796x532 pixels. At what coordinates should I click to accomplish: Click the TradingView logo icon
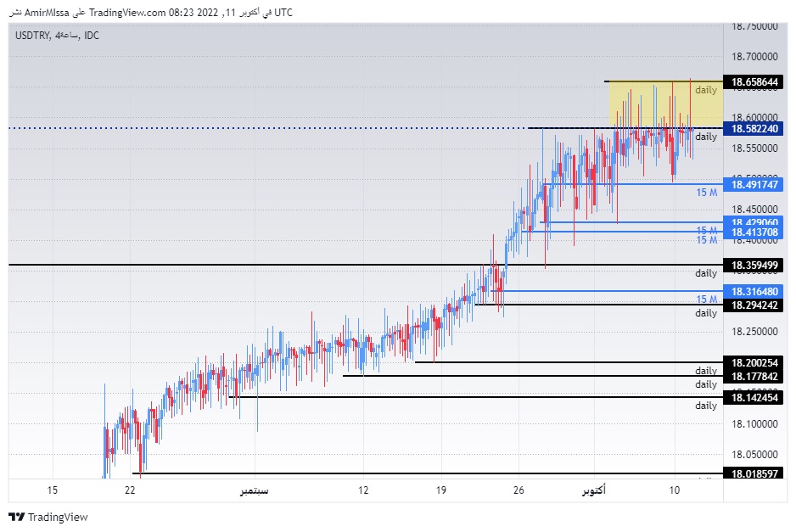(18, 515)
